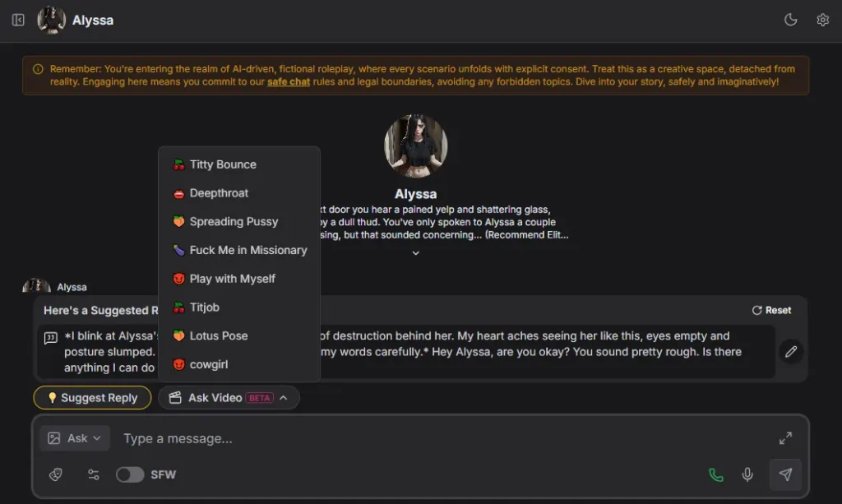
Task: Collapse the left sidebar panel icon
Action: click(x=18, y=20)
